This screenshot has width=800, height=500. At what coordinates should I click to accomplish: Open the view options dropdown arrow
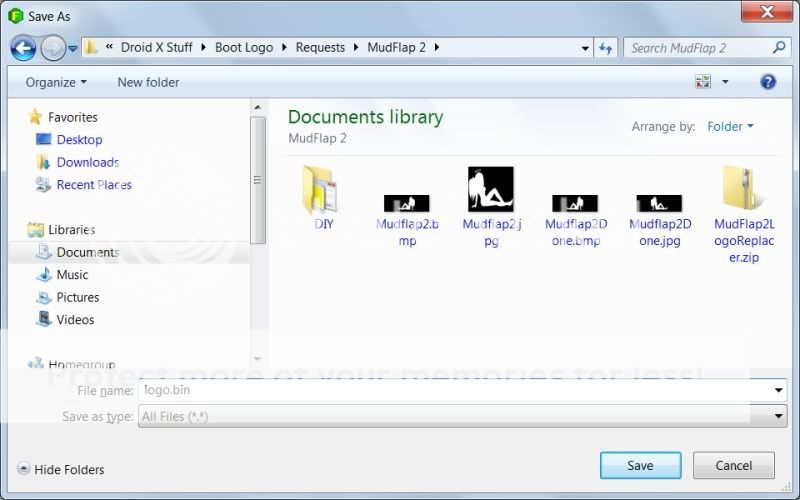click(725, 82)
